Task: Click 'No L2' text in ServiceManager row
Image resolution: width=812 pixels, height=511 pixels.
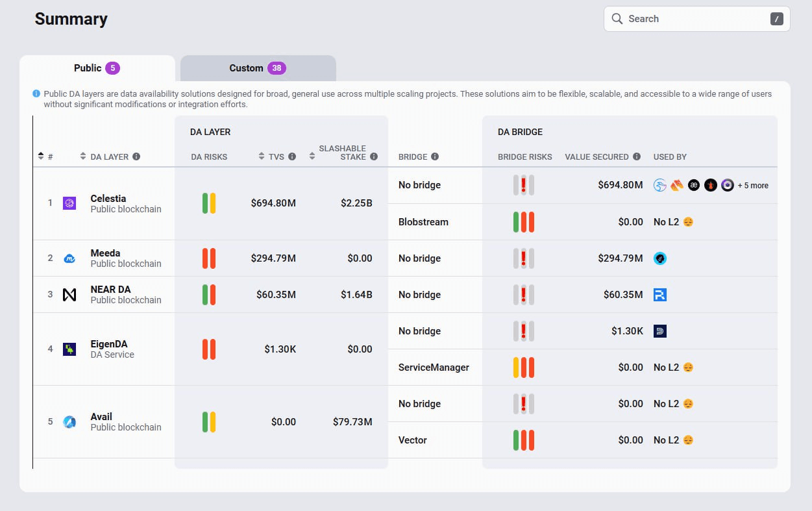Action: [666, 367]
